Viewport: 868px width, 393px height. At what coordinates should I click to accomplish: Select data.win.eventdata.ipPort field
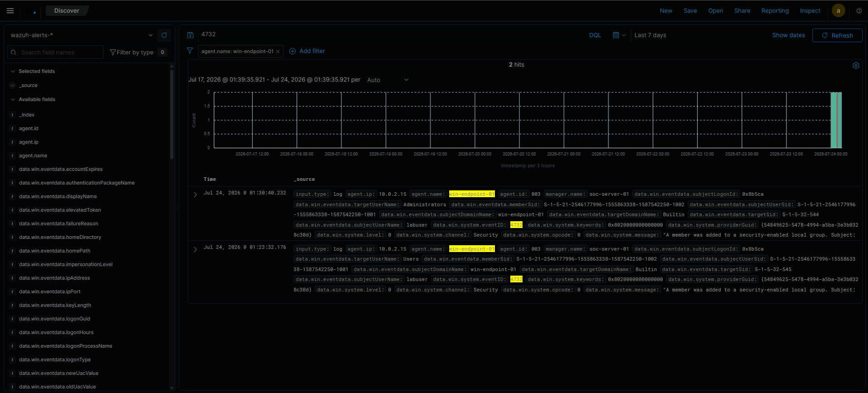point(50,291)
